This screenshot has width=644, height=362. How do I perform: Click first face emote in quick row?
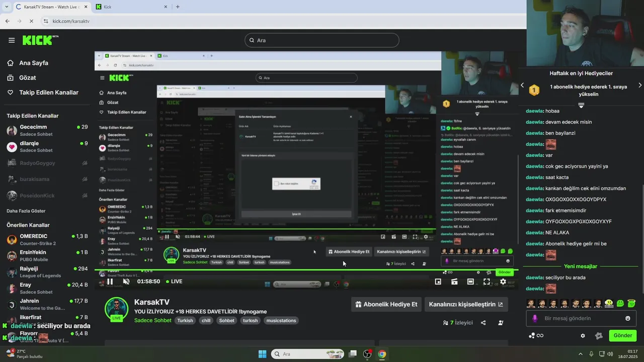tap(531, 304)
